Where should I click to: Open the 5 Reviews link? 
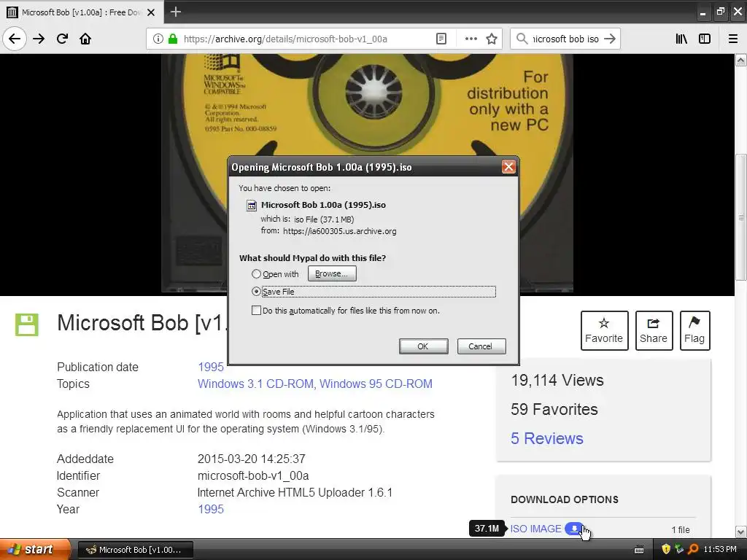click(x=547, y=438)
